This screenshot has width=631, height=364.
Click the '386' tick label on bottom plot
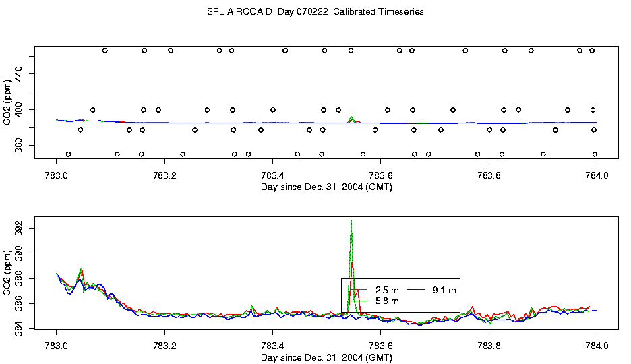18,303
